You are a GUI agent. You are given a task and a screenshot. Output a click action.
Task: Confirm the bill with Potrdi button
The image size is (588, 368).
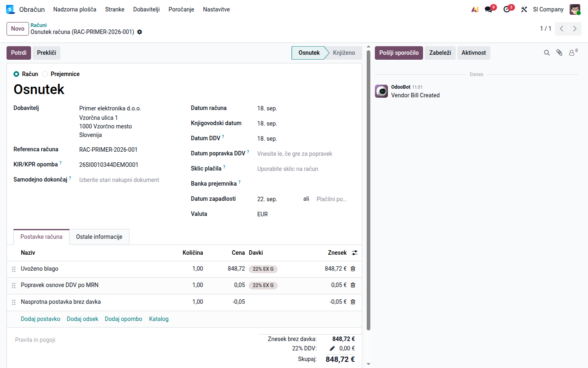tap(19, 53)
